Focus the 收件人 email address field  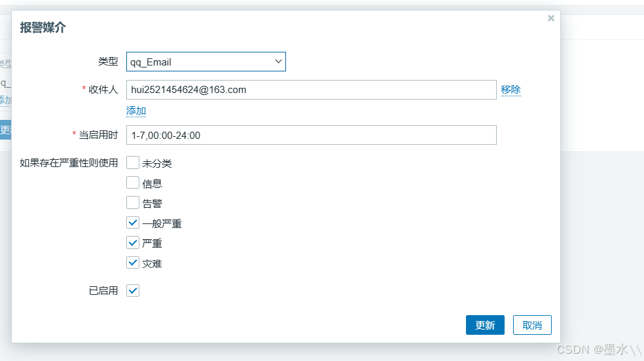pos(312,90)
